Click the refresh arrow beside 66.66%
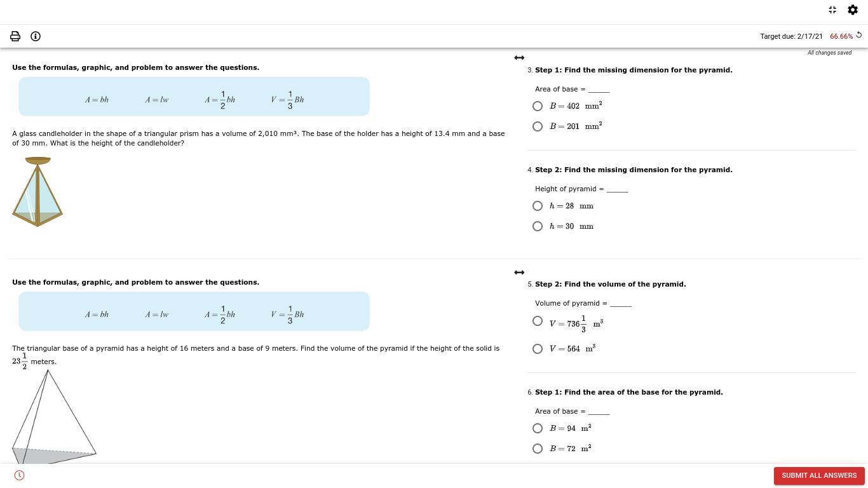This screenshot has width=868, height=488. 859,36
